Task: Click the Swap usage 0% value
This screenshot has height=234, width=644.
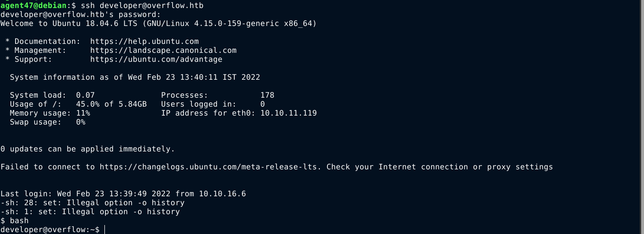Action: 80,122
